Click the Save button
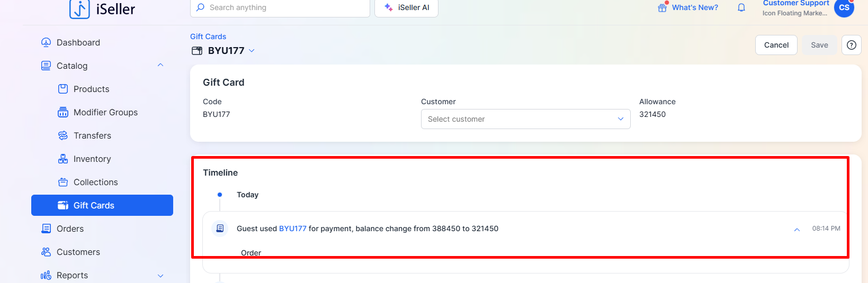This screenshot has width=868, height=283. pyautogui.click(x=819, y=45)
